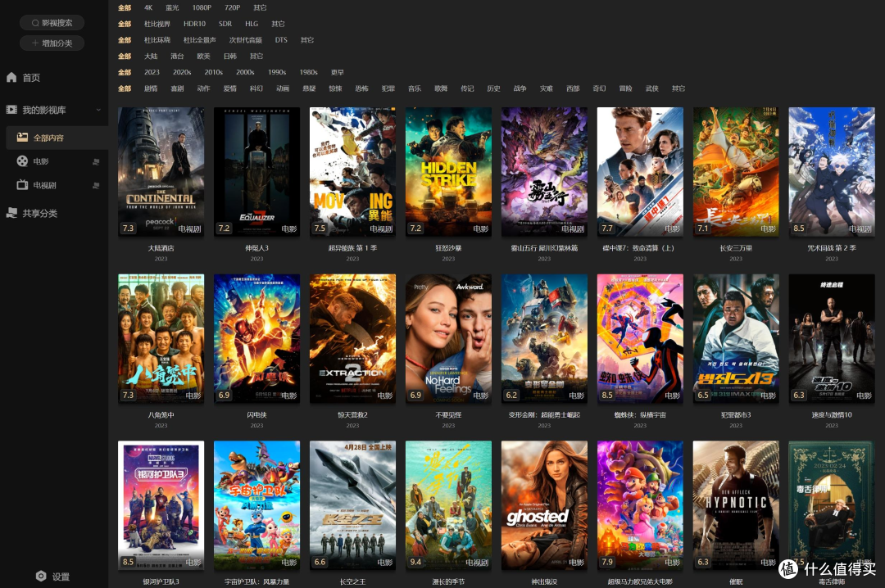Filter genre by 犯罪
Image resolution: width=885 pixels, height=588 pixels.
(x=388, y=88)
